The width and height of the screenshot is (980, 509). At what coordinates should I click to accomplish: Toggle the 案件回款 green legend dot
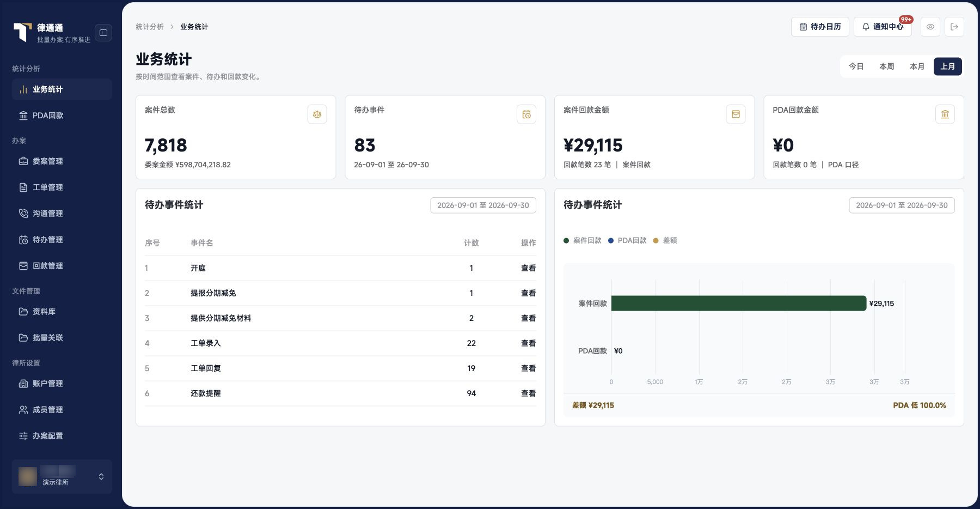(566, 240)
